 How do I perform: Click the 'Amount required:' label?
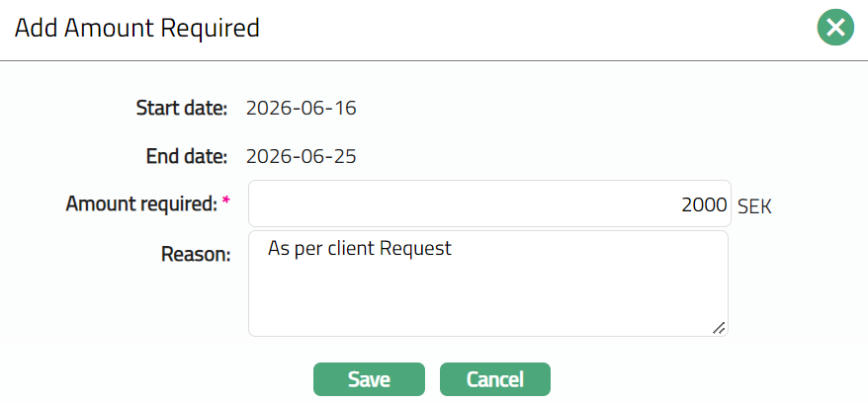click(140, 204)
